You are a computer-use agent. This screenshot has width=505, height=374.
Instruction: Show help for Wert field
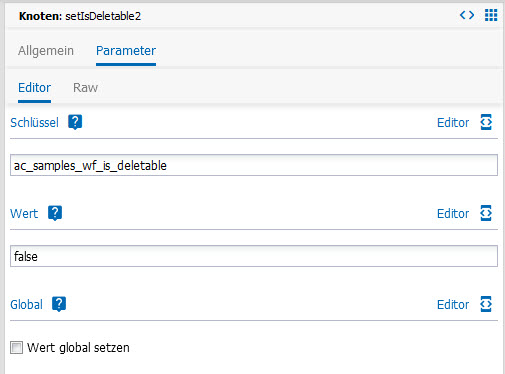(x=55, y=213)
